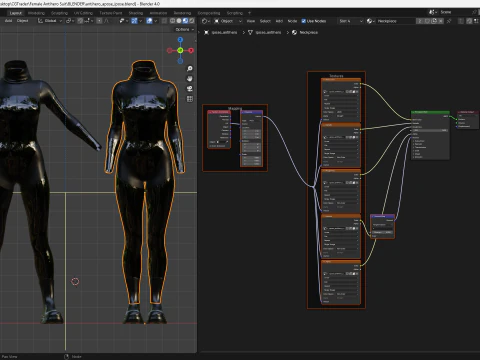Create a new material copy icon
Screen dimensions: 480x360
pos(434,21)
